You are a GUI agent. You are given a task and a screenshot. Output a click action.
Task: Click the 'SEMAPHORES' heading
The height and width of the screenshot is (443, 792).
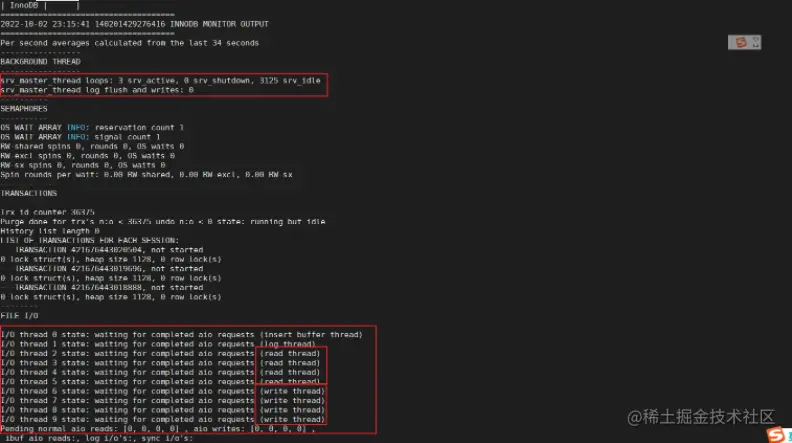24,109
